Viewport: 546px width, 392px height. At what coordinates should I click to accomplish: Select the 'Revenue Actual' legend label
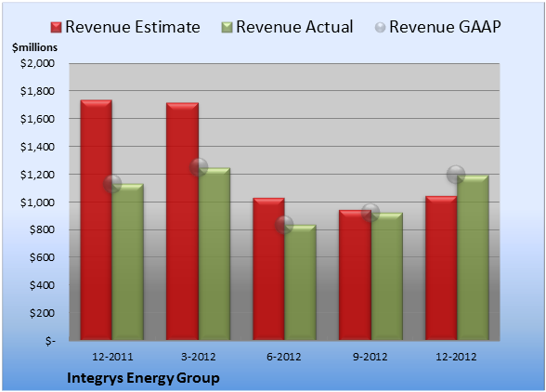pyautogui.click(x=294, y=27)
